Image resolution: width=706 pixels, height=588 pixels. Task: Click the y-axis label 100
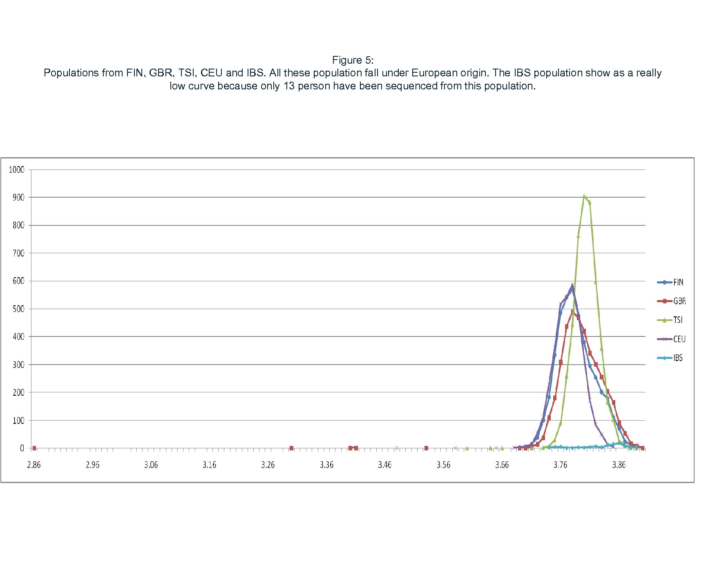tap(18, 420)
